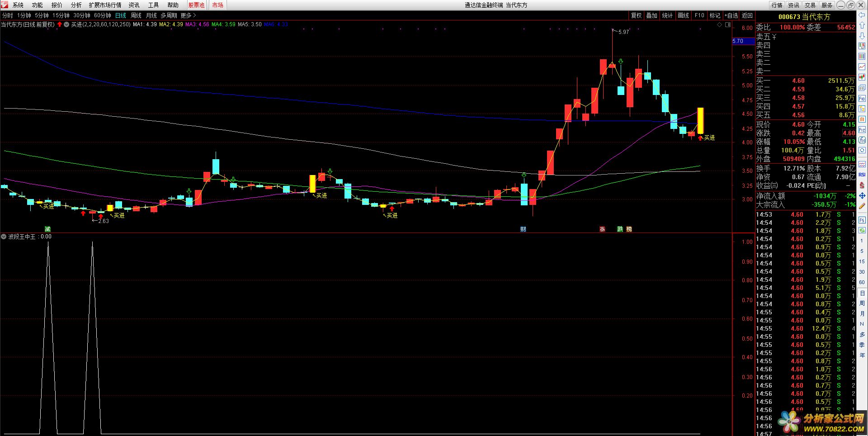The height and width of the screenshot is (436, 868).
Task: Expand the 波段王中王 indicator dropdown arrow
Action: coord(4,237)
